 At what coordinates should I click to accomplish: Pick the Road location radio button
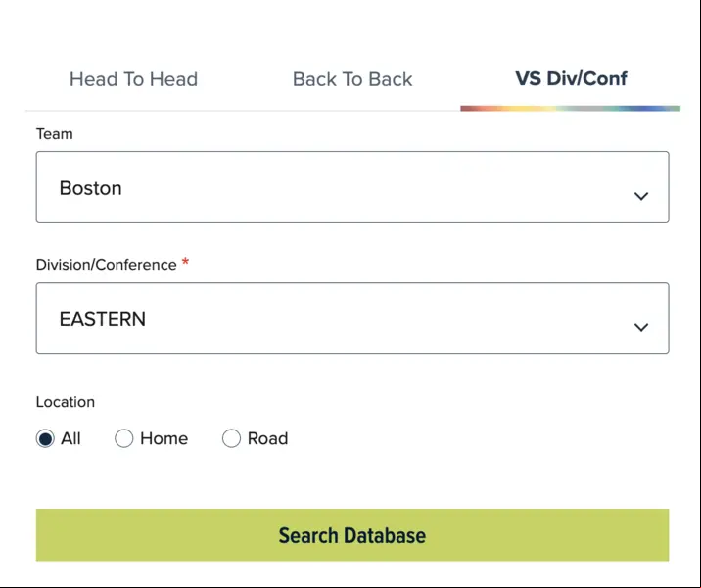(231, 438)
